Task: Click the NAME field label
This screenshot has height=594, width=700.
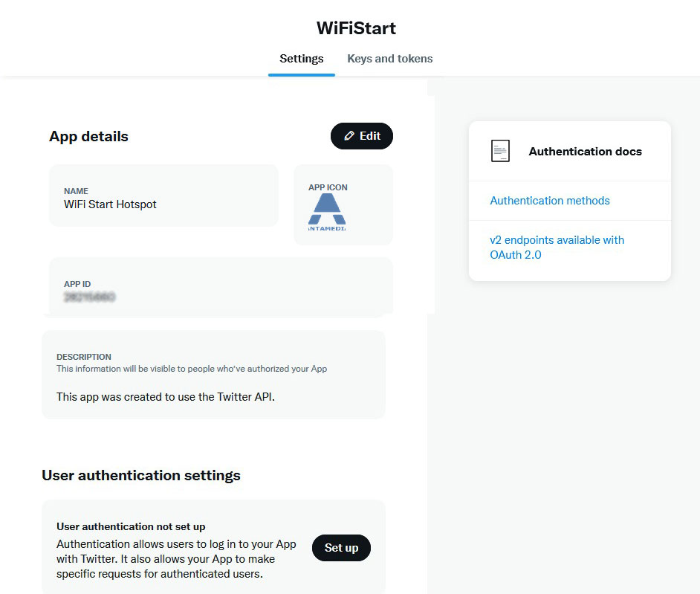Action: (x=76, y=191)
